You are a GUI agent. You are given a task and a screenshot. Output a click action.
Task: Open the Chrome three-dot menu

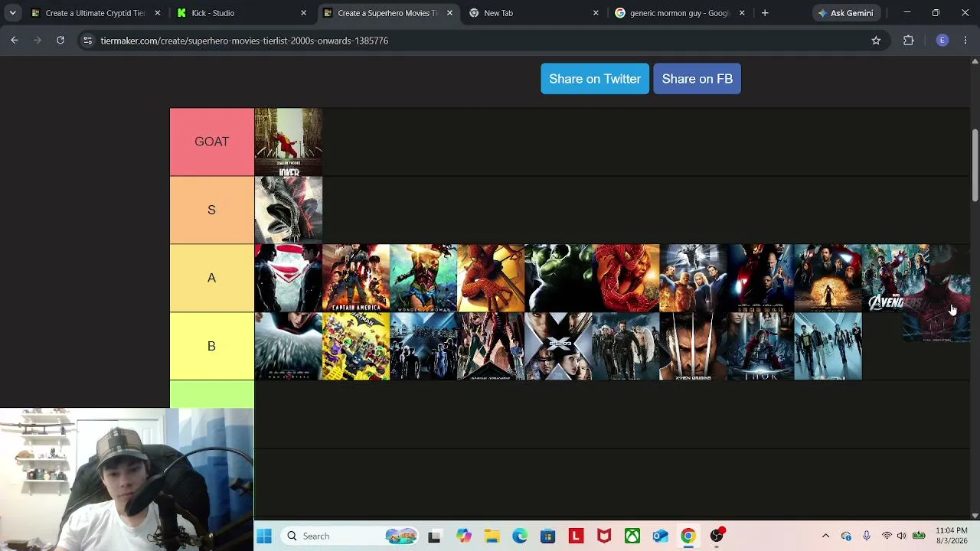[965, 41]
